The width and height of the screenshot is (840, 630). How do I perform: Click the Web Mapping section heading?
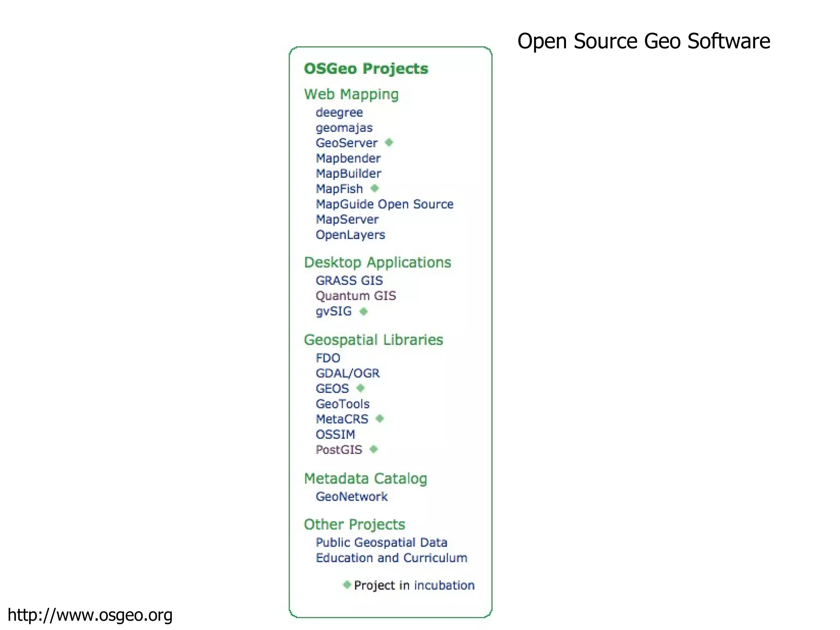(351, 94)
